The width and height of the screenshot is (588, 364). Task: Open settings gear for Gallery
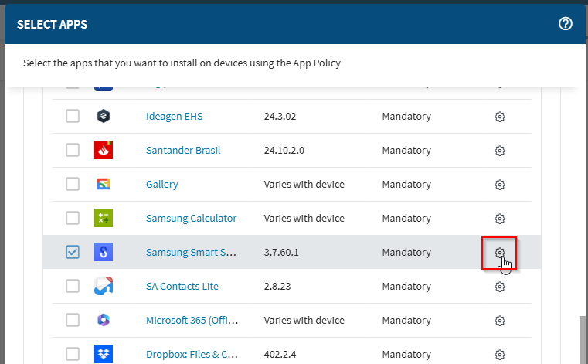tap(499, 185)
